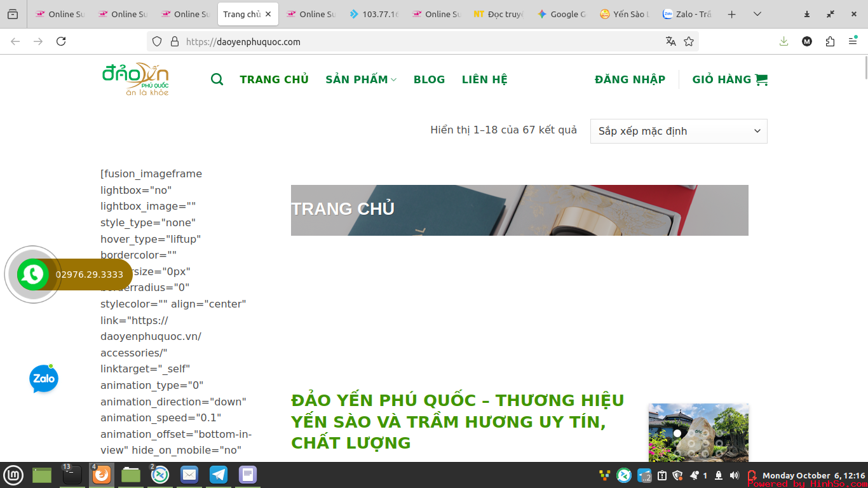
Task: Bookmark this page with the star icon
Action: [x=689, y=41]
